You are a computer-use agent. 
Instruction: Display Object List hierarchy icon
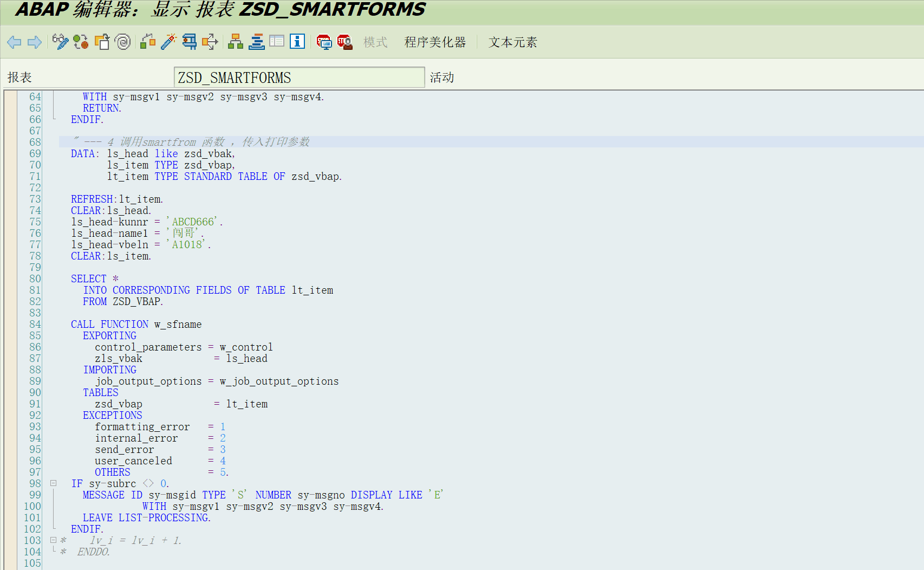coord(236,42)
